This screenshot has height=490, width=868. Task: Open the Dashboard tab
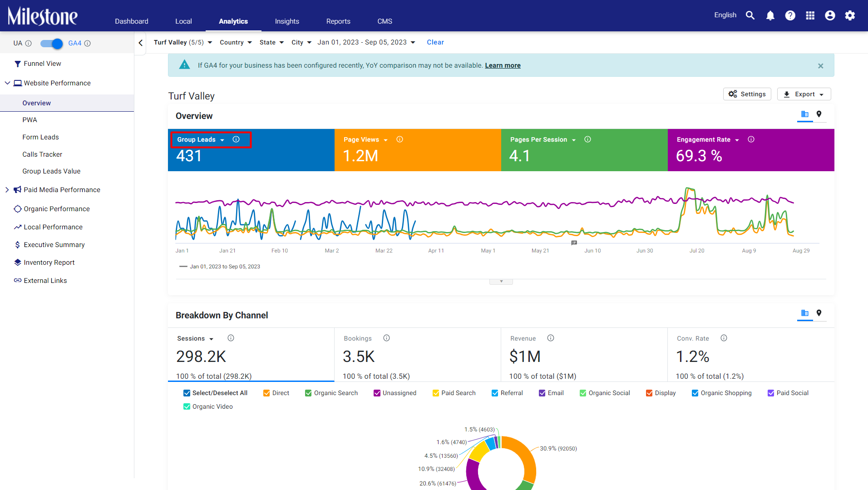(x=132, y=21)
